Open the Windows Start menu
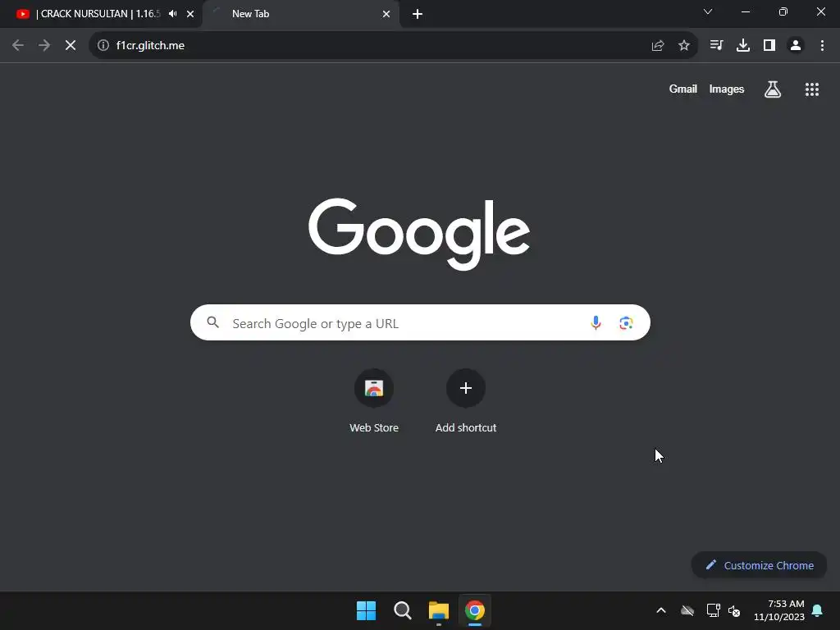Viewport: 840px width, 630px height. (367, 610)
